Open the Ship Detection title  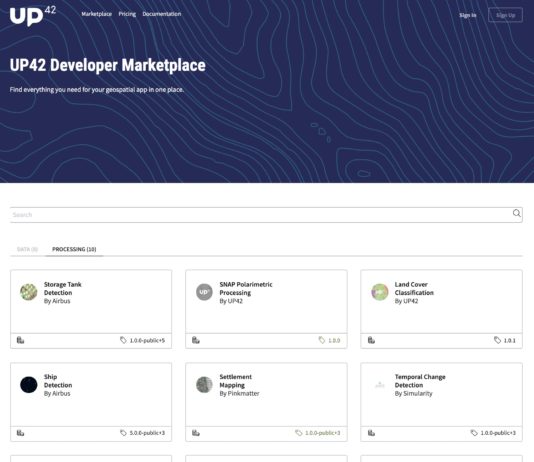[x=58, y=381]
